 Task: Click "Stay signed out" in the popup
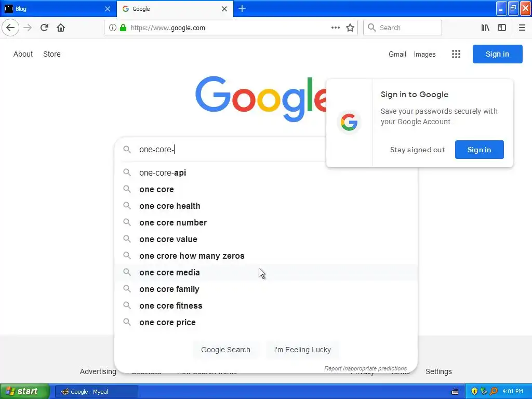(417, 150)
